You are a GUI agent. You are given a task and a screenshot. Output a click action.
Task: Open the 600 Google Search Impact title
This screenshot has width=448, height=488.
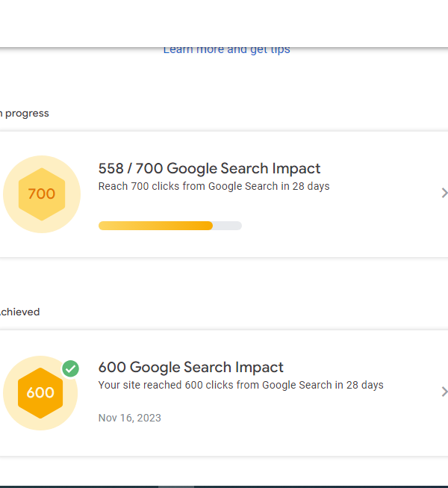[191, 367]
